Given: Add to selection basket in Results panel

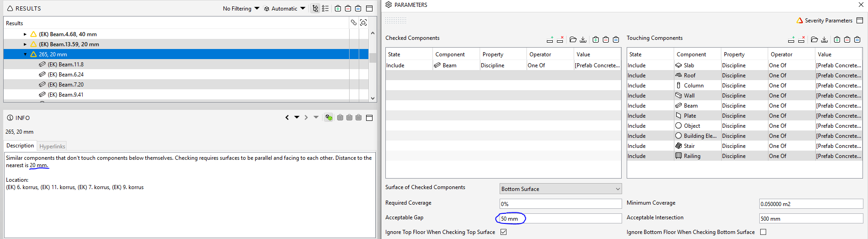Looking at the screenshot, I should pyautogui.click(x=338, y=8).
